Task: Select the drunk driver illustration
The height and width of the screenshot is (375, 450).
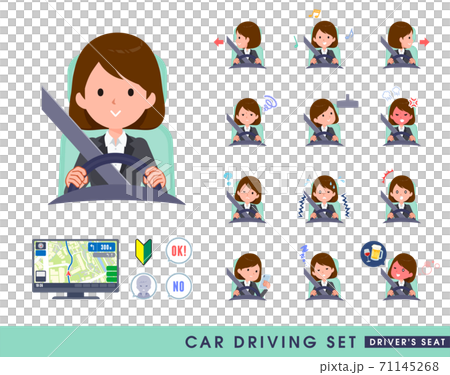Action: [x=401, y=277]
